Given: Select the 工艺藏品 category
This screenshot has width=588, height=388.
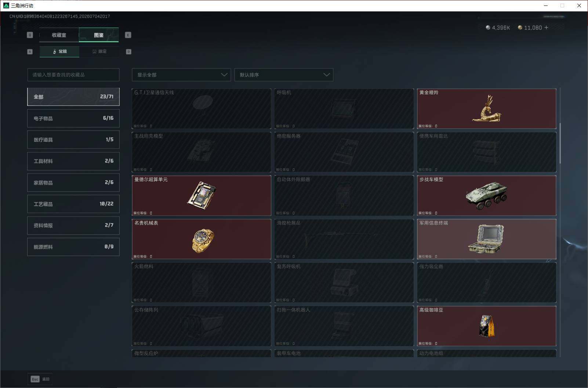Looking at the screenshot, I should [73, 204].
